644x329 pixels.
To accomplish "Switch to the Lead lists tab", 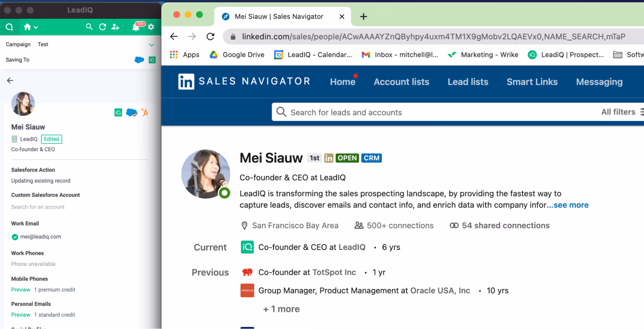I will click(468, 82).
